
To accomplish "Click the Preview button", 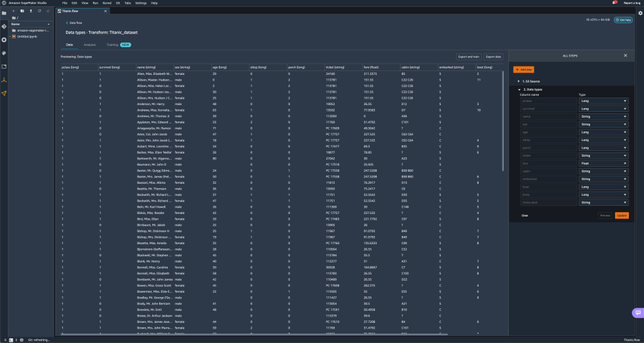I will 605,216.
